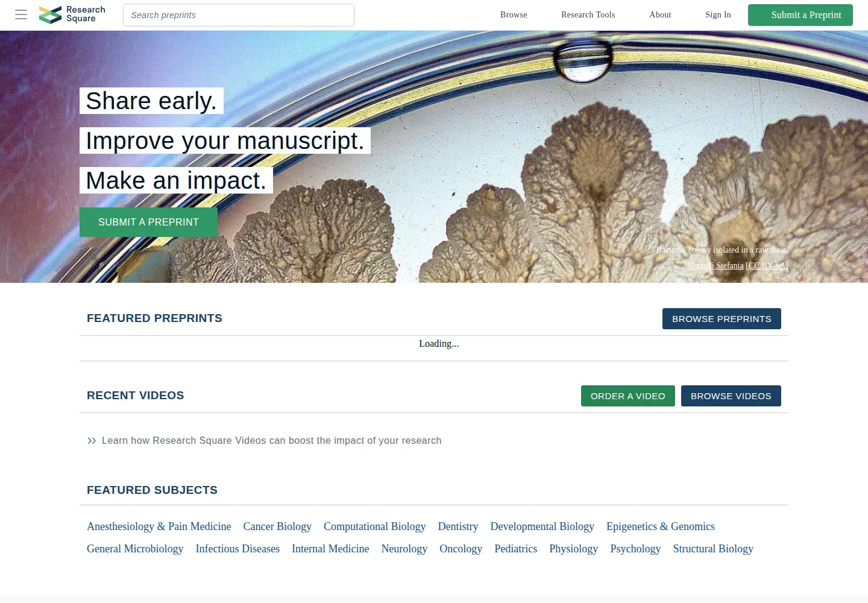
Task: Click the BROWSE VIDEOS button
Action: click(731, 396)
